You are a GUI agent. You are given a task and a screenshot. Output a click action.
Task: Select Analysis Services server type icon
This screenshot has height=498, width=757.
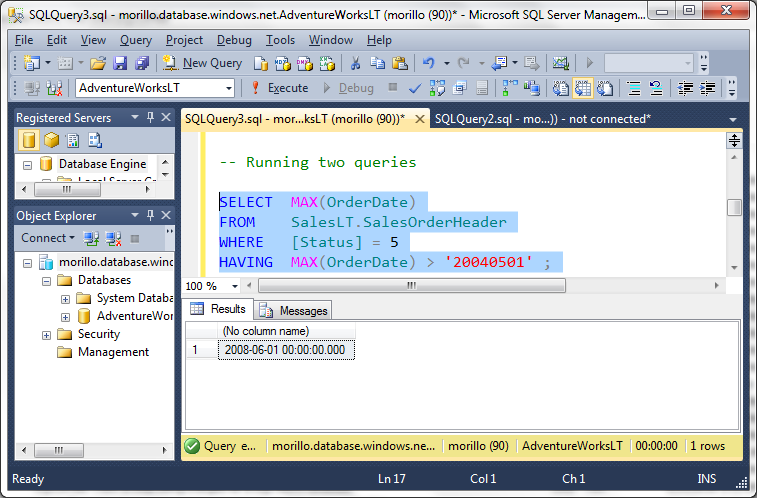point(51,140)
